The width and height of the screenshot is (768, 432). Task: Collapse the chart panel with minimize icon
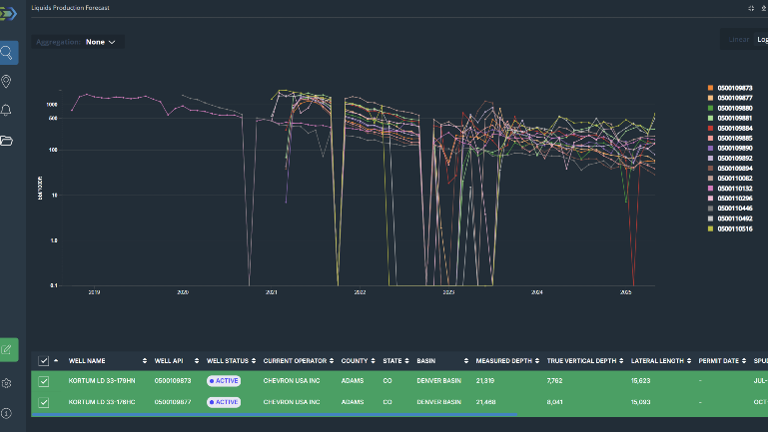(x=750, y=7)
